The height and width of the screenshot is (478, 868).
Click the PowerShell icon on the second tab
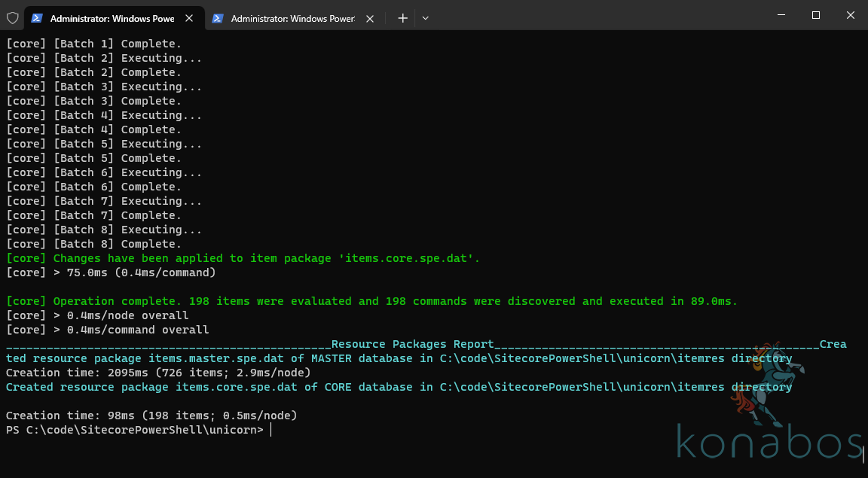coord(217,17)
